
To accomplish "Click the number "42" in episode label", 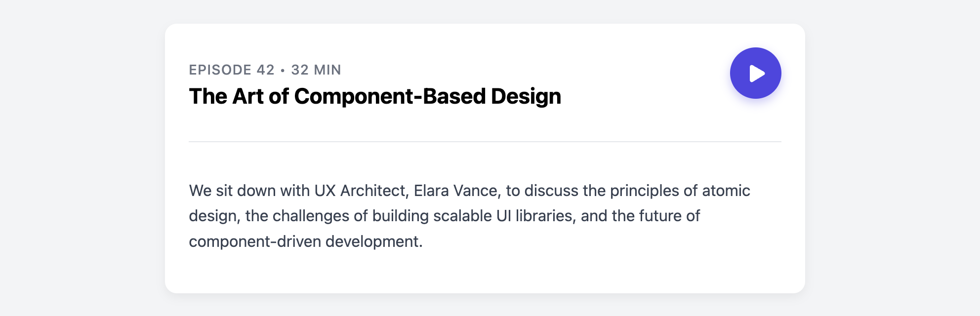I will click(266, 70).
